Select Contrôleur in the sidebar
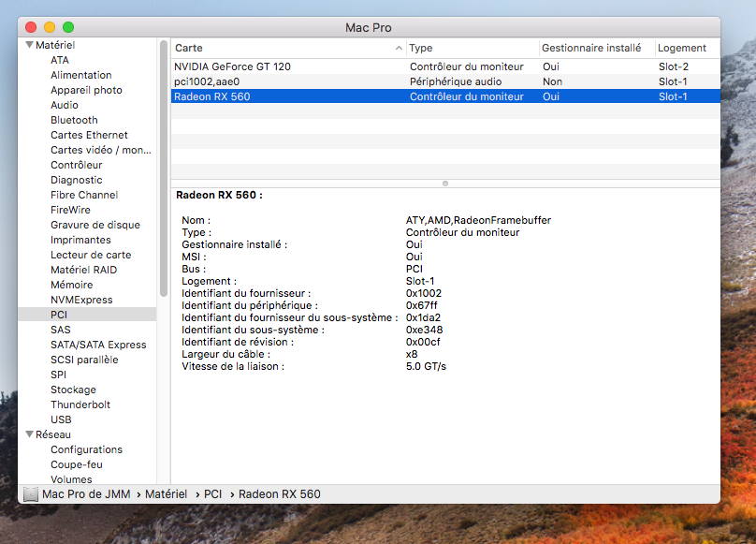 (x=76, y=165)
